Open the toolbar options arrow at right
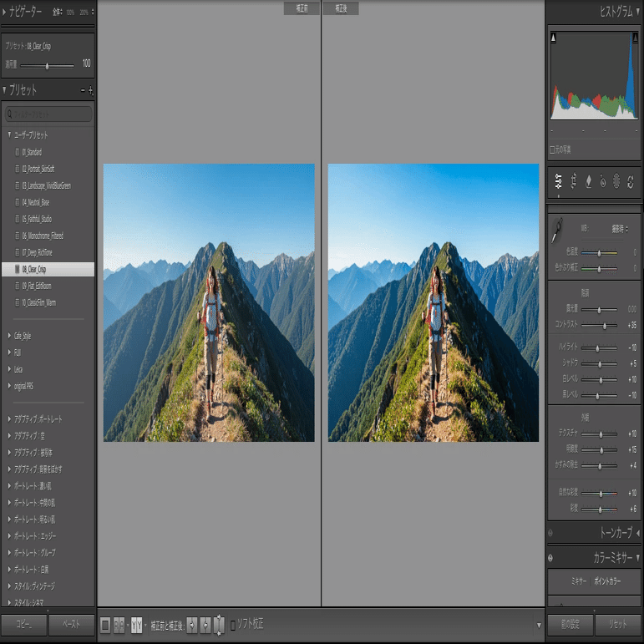 [x=539, y=626]
